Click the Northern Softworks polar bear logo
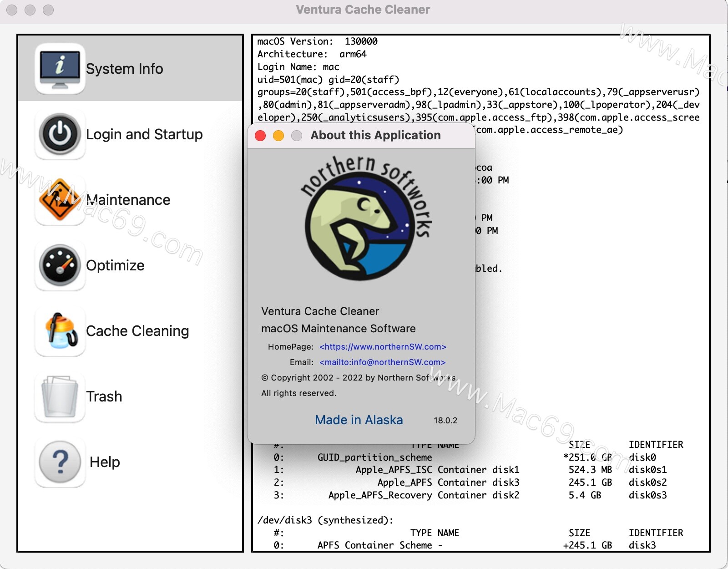Image resolution: width=728 pixels, height=569 pixels. (x=365, y=219)
